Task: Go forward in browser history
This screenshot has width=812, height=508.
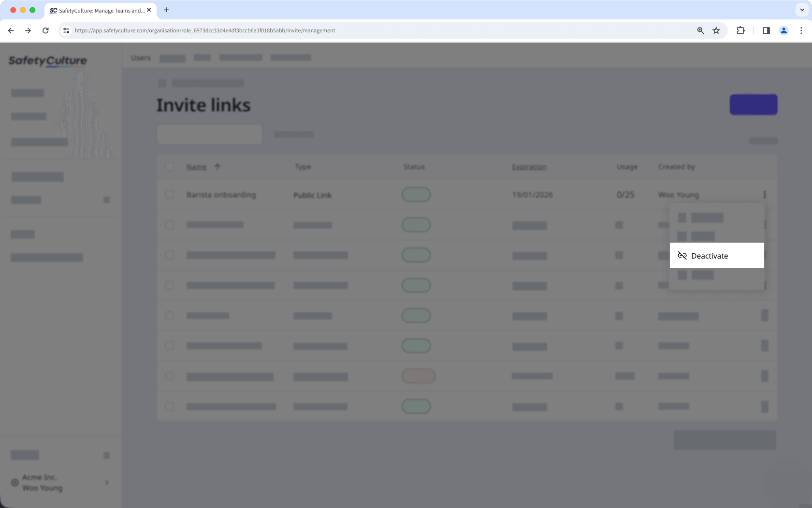Action: tap(28, 30)
